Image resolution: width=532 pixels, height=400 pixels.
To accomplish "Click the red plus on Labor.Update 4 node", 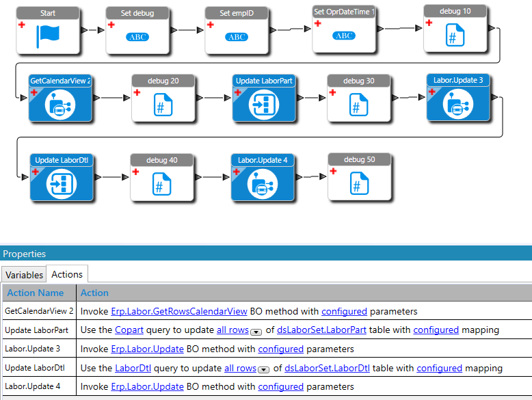I will tap(236, 172).
